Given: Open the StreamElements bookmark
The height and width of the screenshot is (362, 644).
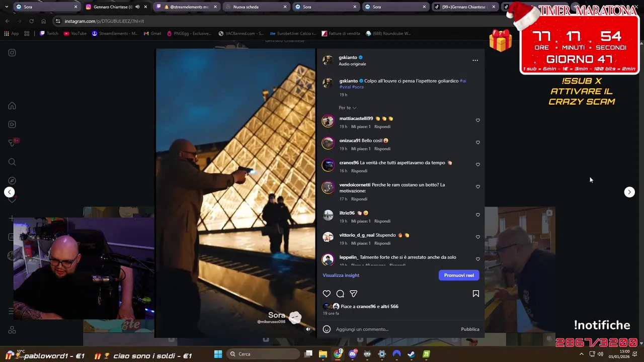Looking at the screenshot, I should [115, 34].
